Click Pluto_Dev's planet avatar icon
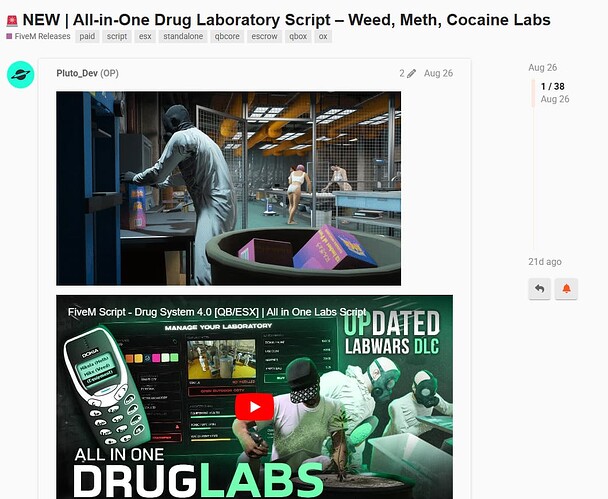This screenshot has width=608, height=499. pyautogui.click(x=21, y=74)
